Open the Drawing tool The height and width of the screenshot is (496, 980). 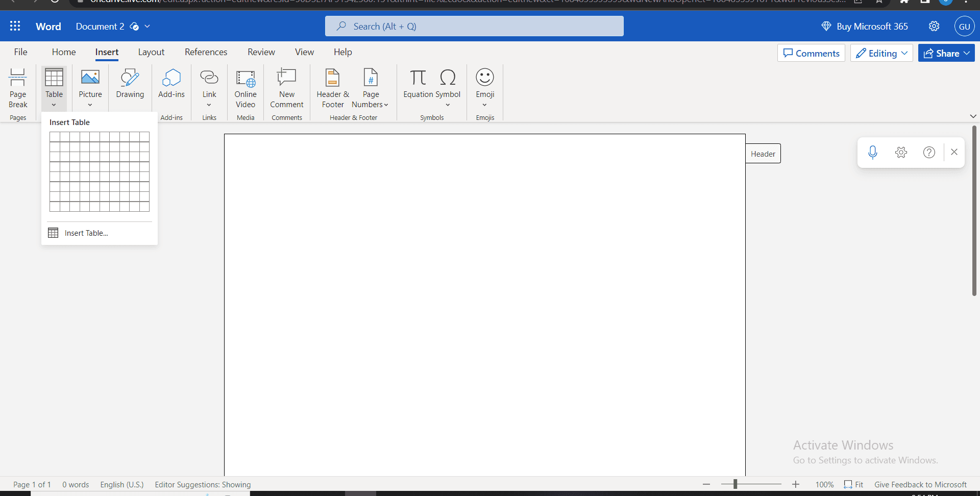[130, 84]
